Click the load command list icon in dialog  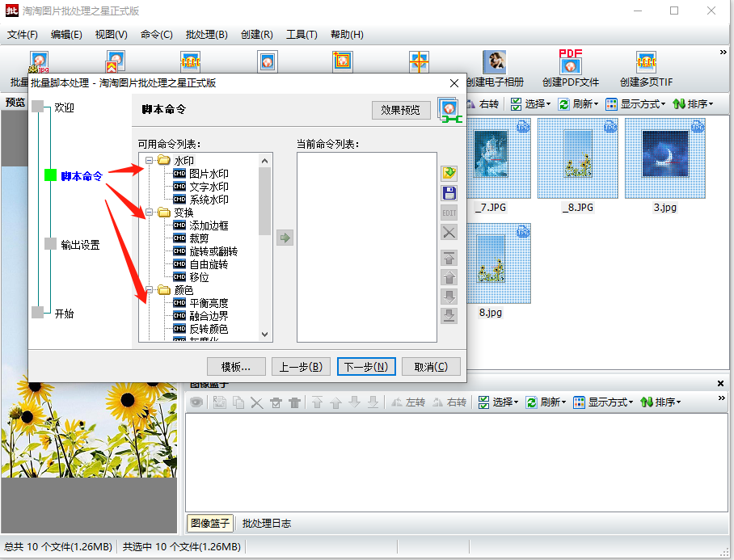(449, 173)
